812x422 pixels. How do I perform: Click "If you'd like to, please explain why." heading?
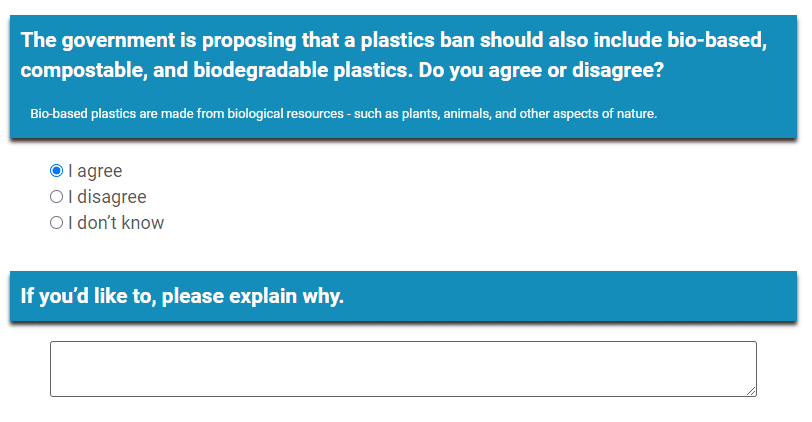point(182,297)
